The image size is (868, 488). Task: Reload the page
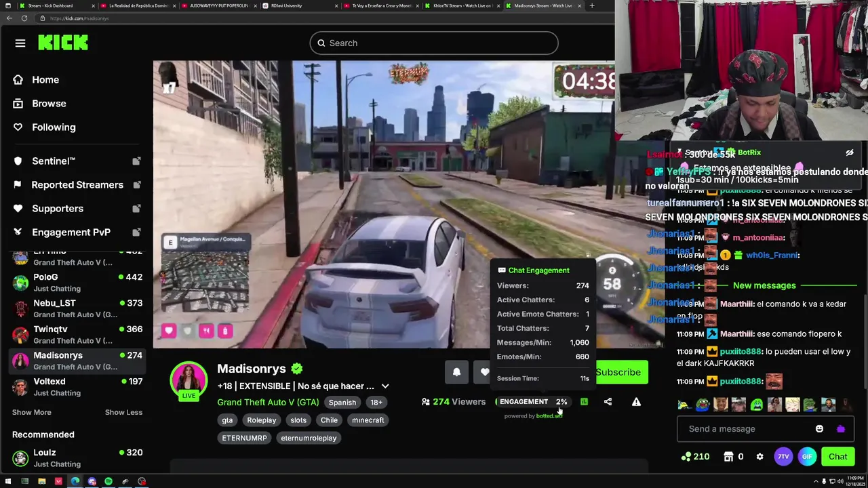[24, 18]
